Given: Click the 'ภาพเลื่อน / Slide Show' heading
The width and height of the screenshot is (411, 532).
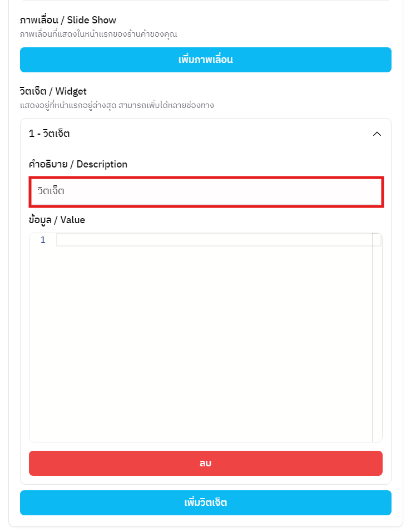Looking at the screenshot, I should coord(68,20).
